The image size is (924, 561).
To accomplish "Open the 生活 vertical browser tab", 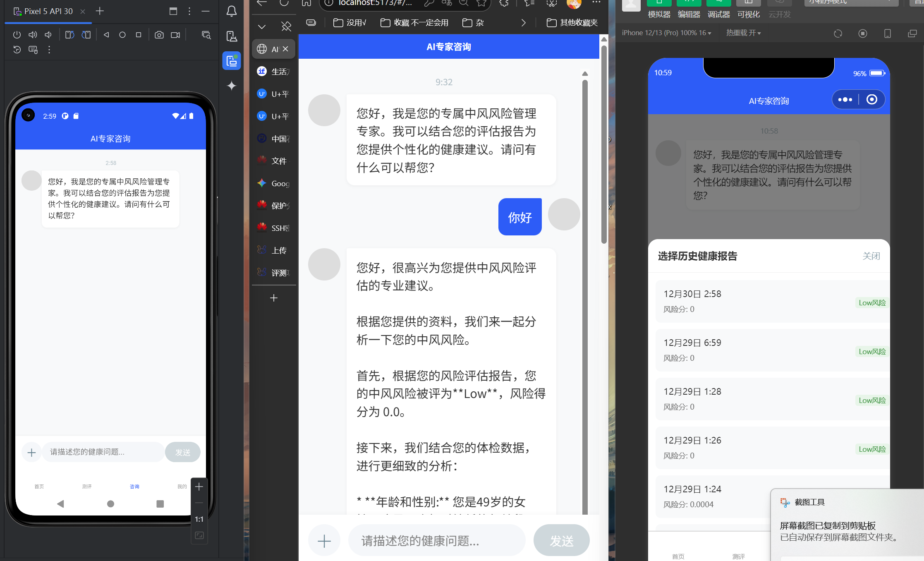I will pyautogui.click(x=273, y=72).
